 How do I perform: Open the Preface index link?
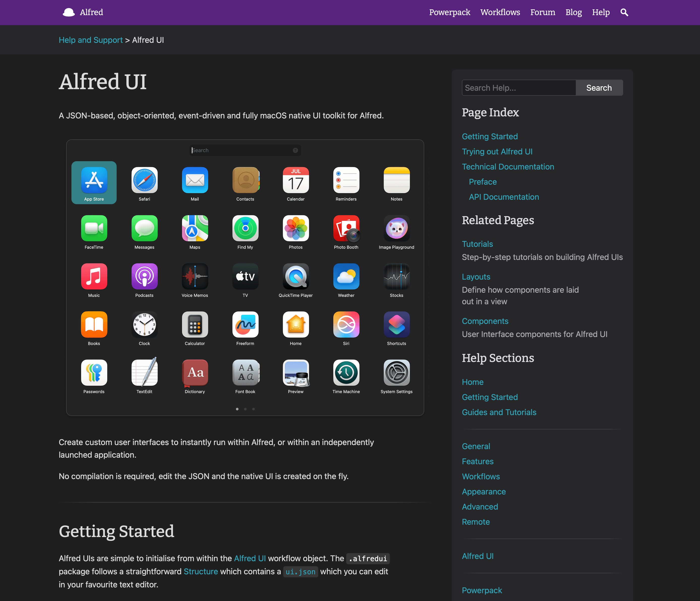pyautogui.click(x=483, y=182)
